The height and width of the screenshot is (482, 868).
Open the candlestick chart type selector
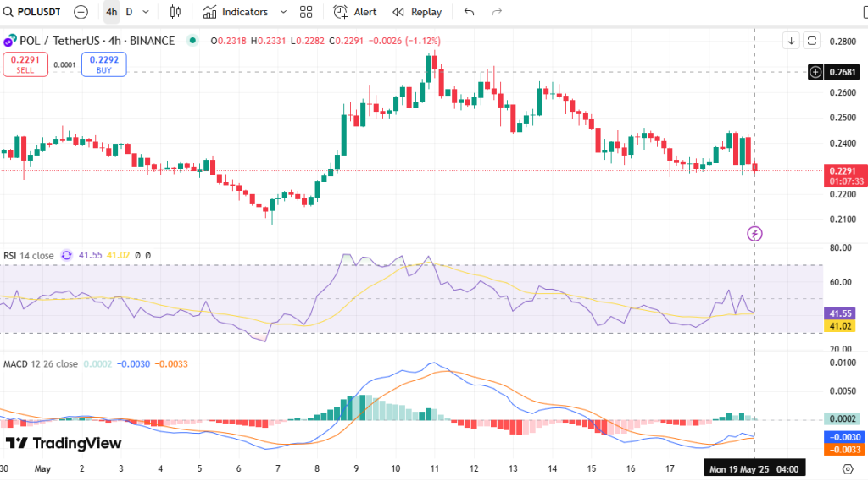coord(175,12)
